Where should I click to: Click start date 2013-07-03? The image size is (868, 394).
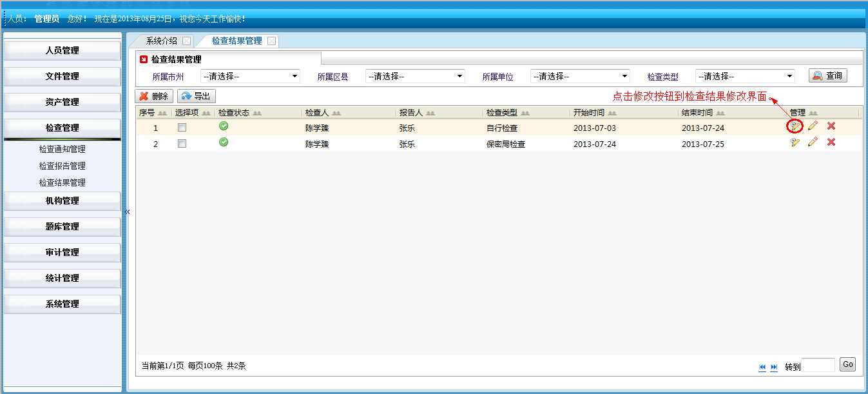595,128
